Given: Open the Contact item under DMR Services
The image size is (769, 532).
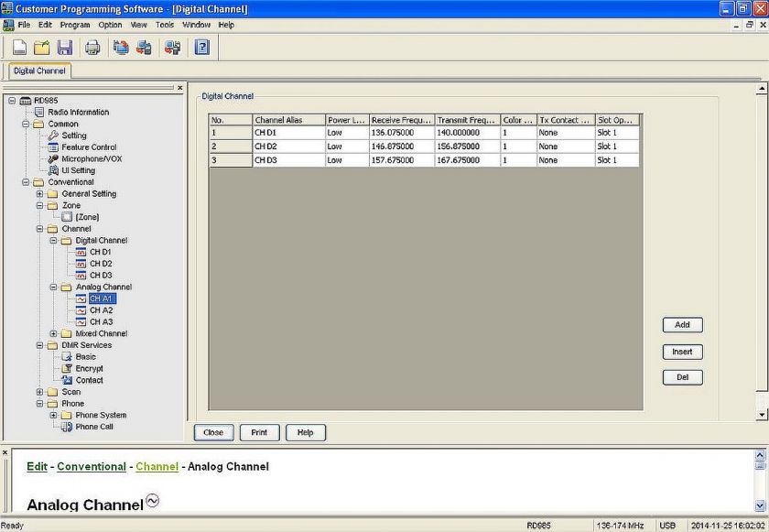Looking at the screenshot, I should (x=90, y=380).
